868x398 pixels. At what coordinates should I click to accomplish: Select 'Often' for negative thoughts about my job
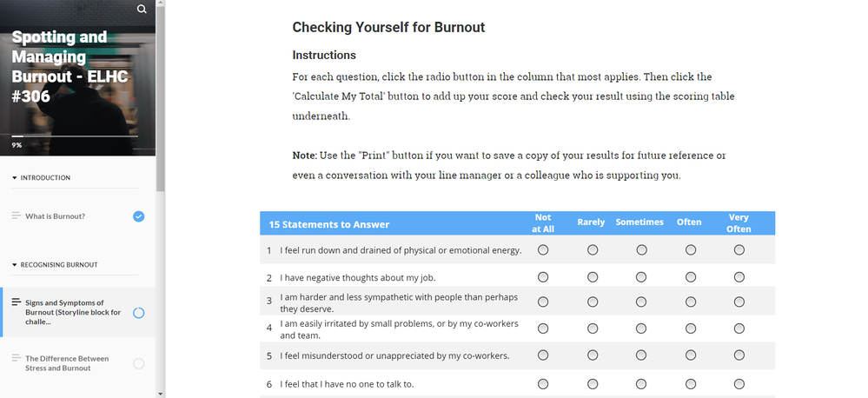(x=690, y=278)
